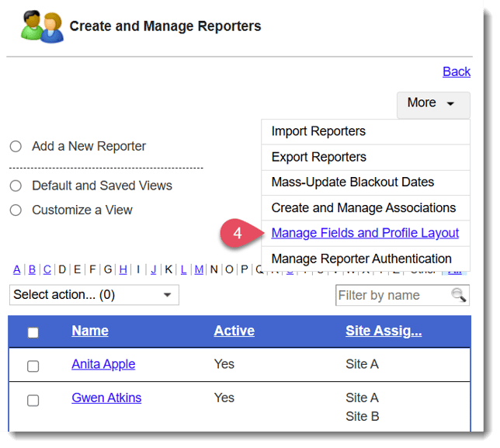Select Export Reporters menu entry
The image size is (500, 448).
click(318, 157)
